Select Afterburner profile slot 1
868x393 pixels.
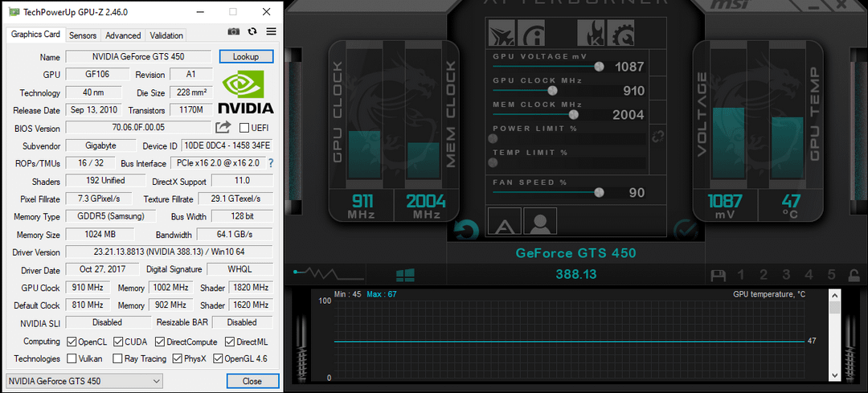pos(741,275)
